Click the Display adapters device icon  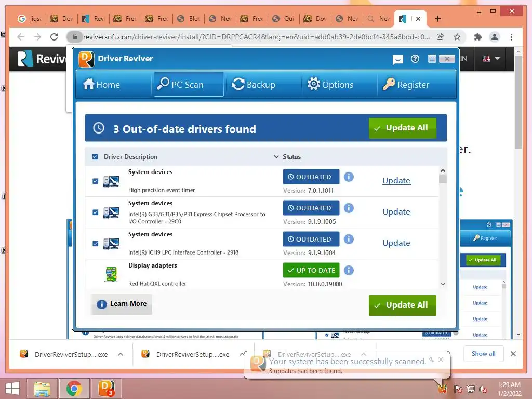coord(111,274)
